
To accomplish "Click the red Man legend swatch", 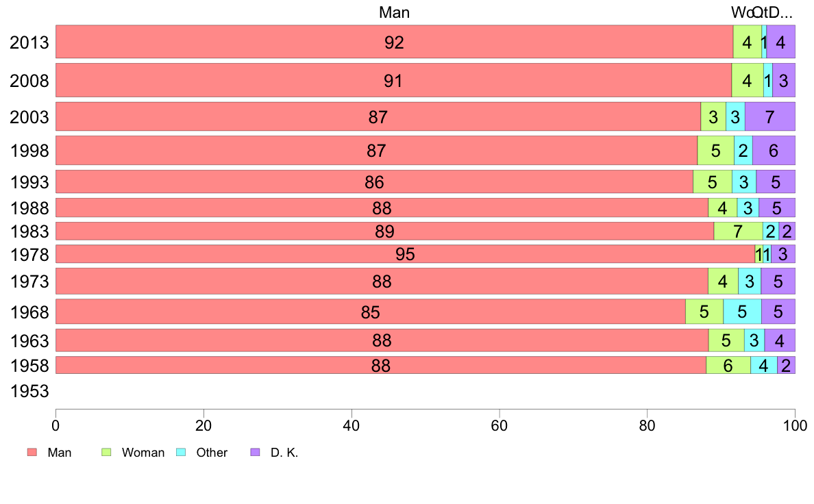I will (32, 453).
